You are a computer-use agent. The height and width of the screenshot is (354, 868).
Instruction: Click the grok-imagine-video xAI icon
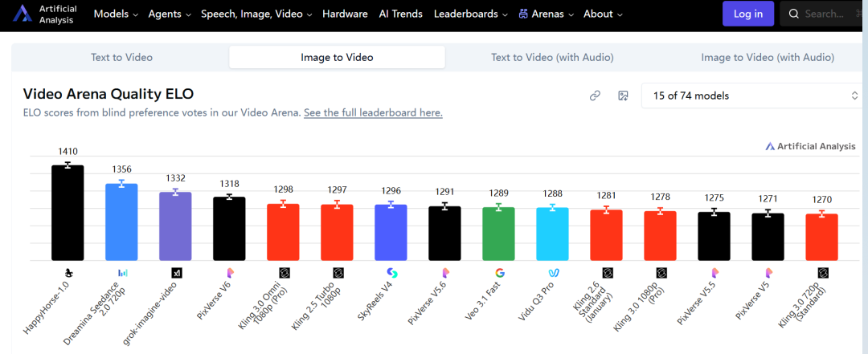pyautogui.click(x=177, y=273)
